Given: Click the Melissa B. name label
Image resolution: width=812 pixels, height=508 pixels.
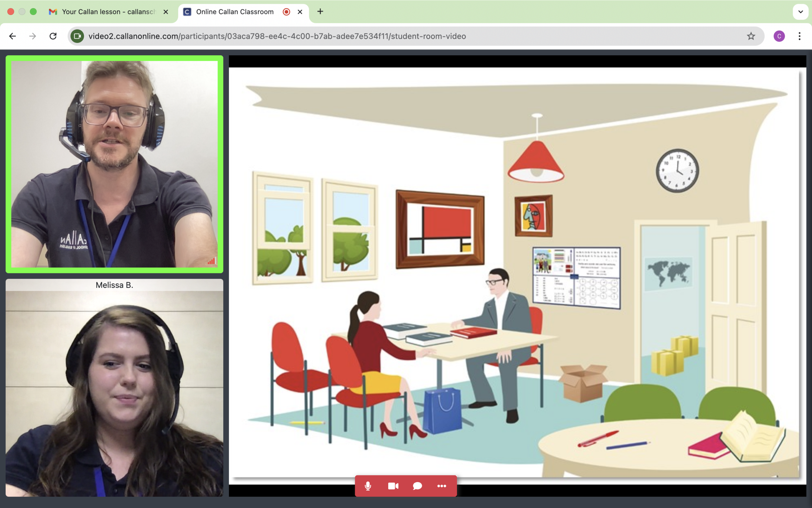Looking at the screenshot, I should [115, 285].
